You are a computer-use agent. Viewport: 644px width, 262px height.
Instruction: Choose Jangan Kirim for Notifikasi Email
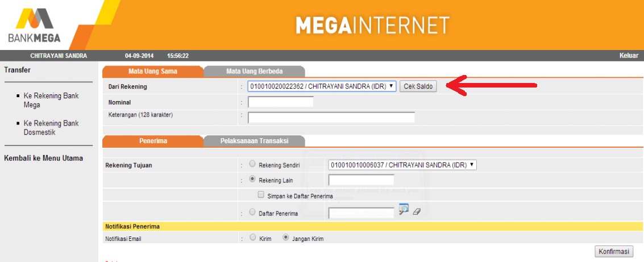click(285, 238)
